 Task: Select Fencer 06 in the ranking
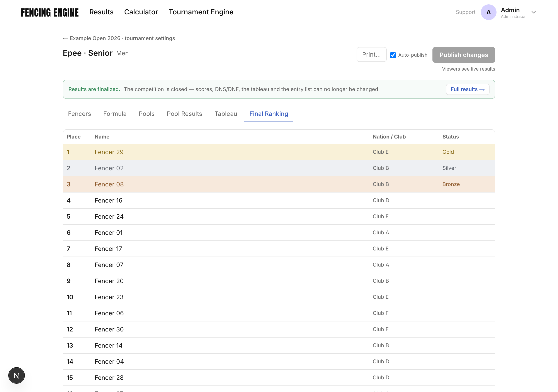(109, 313)
